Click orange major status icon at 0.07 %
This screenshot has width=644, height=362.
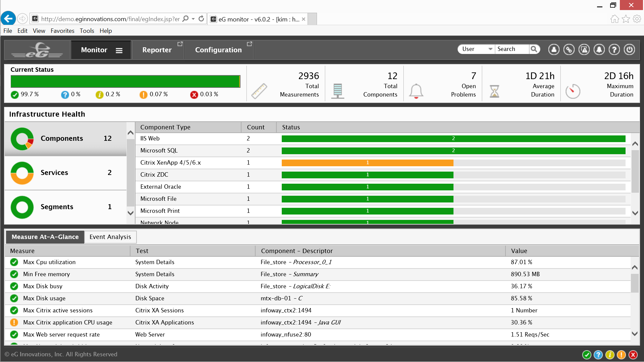coord(144,95)
